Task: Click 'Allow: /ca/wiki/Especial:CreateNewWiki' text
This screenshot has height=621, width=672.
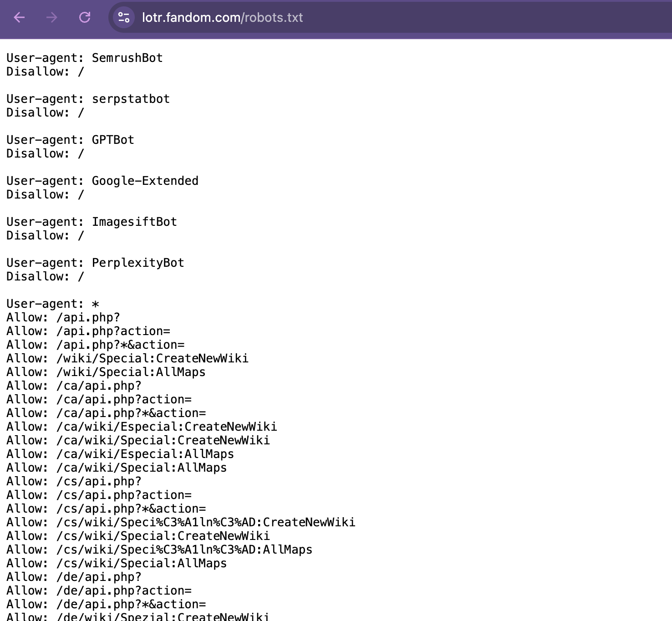Action: coord(142,427)
